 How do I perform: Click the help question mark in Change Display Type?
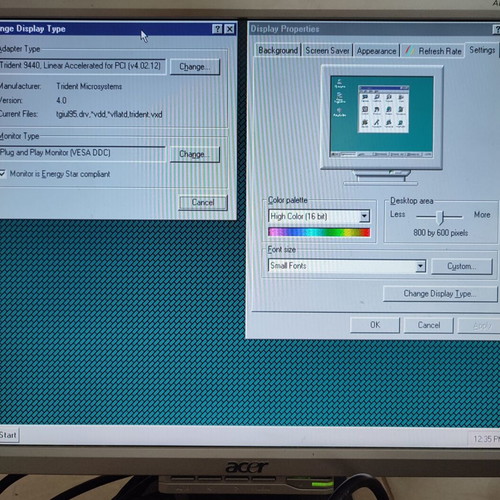click(217, 29)
